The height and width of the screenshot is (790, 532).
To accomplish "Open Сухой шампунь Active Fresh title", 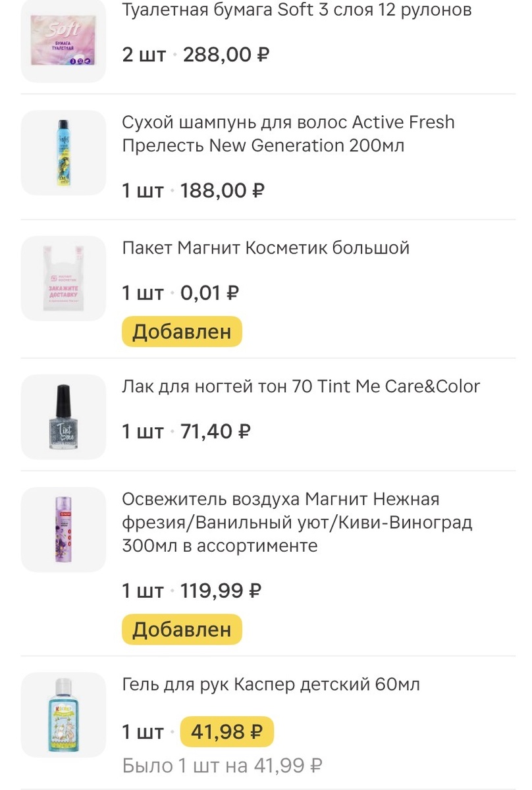I will pos(288,134).
